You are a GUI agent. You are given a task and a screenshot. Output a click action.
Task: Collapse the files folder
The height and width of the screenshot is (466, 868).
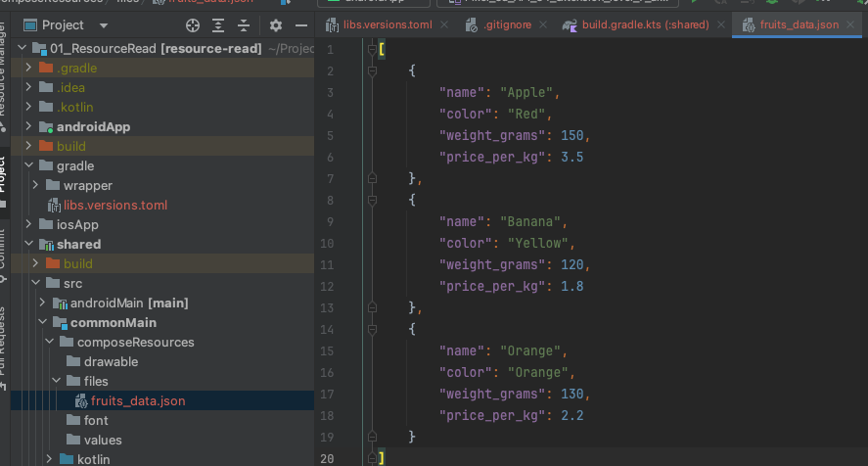coord(56,381)
